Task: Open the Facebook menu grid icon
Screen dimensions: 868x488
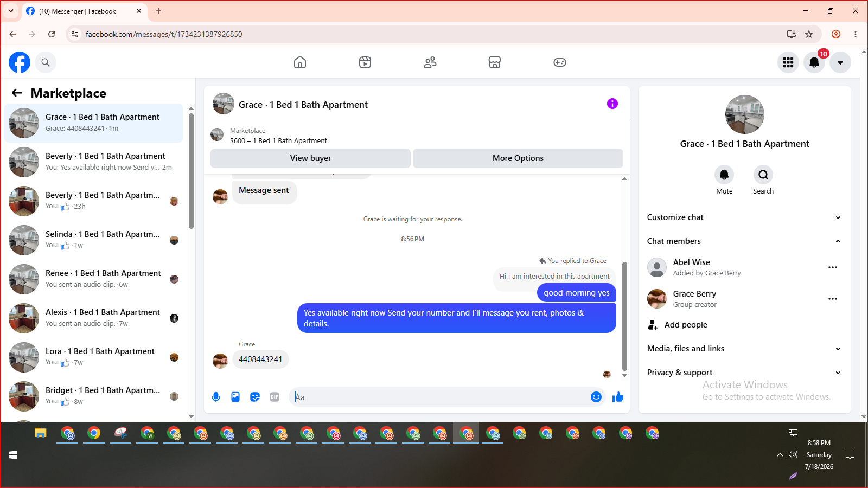Action: click(788, 62)
